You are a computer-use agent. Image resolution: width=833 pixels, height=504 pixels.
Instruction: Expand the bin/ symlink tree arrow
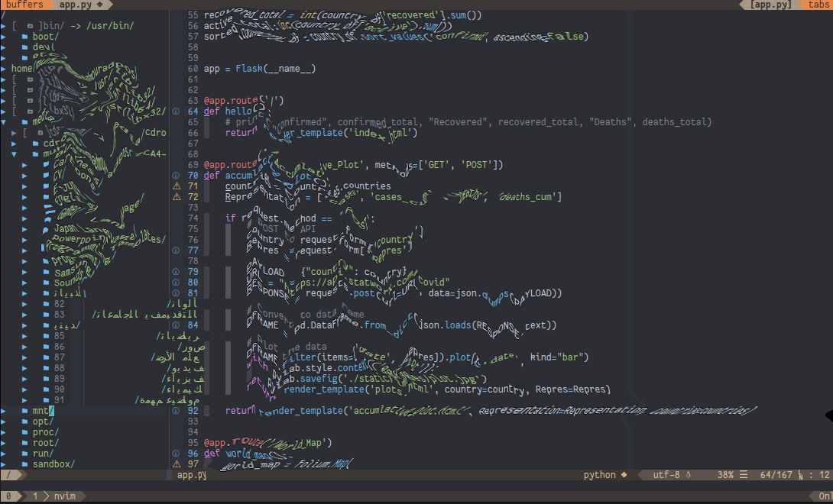3,26
